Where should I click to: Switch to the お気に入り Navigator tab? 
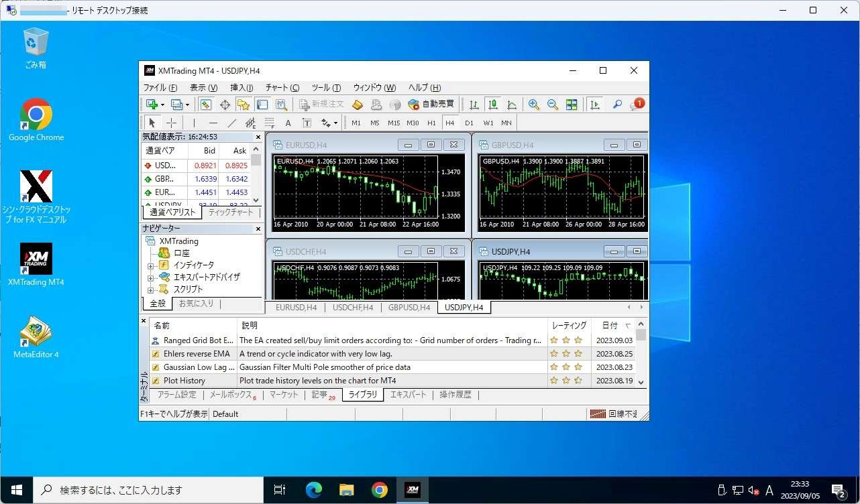196,304
